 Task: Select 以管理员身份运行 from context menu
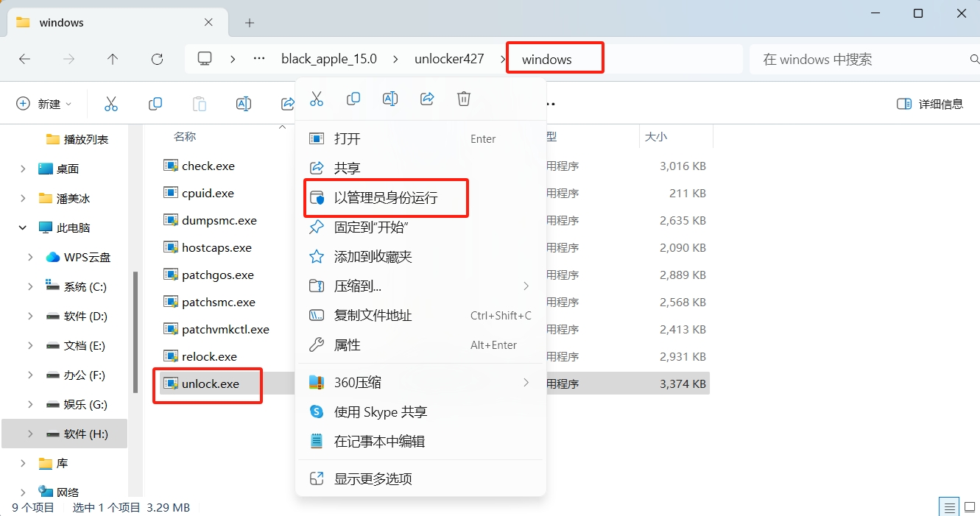point(386,198)
